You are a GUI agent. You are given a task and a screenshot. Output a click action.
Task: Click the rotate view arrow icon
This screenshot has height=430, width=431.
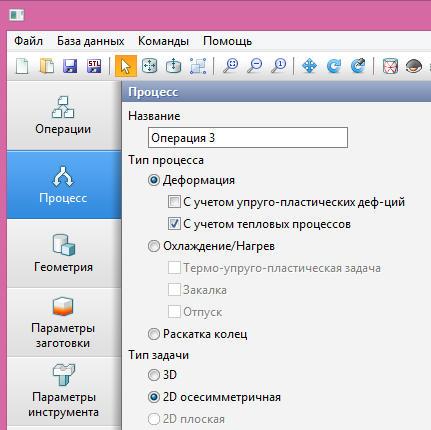click(334, 66)
